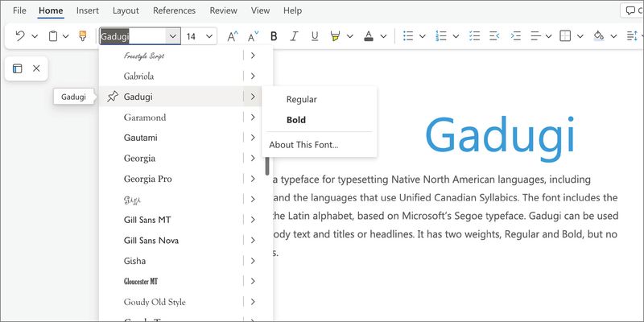Choose Gabriola font from list
Screen dimensions: 644x322
[138, 76]
